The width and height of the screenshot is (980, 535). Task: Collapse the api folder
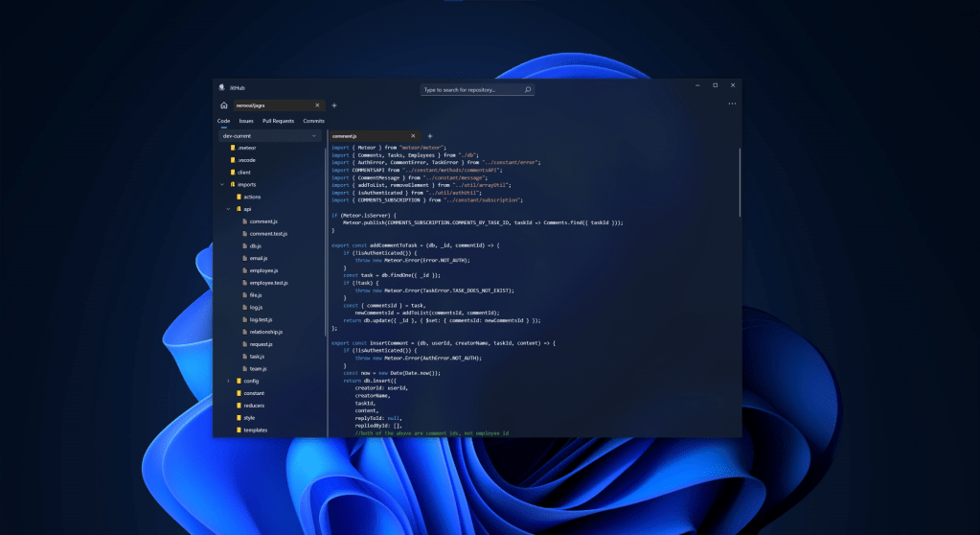[x=228, y=208]
